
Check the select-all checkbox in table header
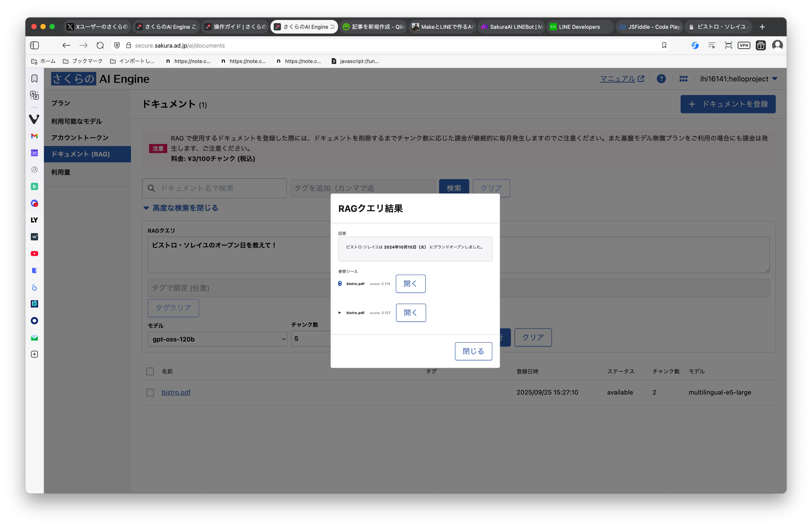pyautogui.click(x=150, y=371)
